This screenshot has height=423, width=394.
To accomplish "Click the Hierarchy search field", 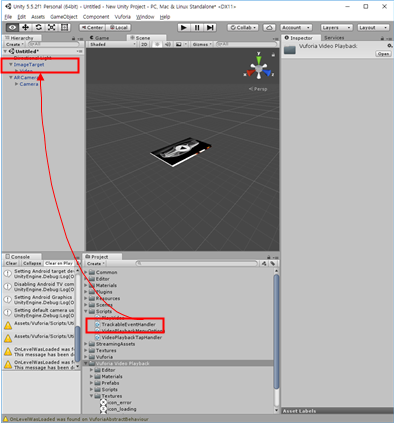I will pos(54,44).
